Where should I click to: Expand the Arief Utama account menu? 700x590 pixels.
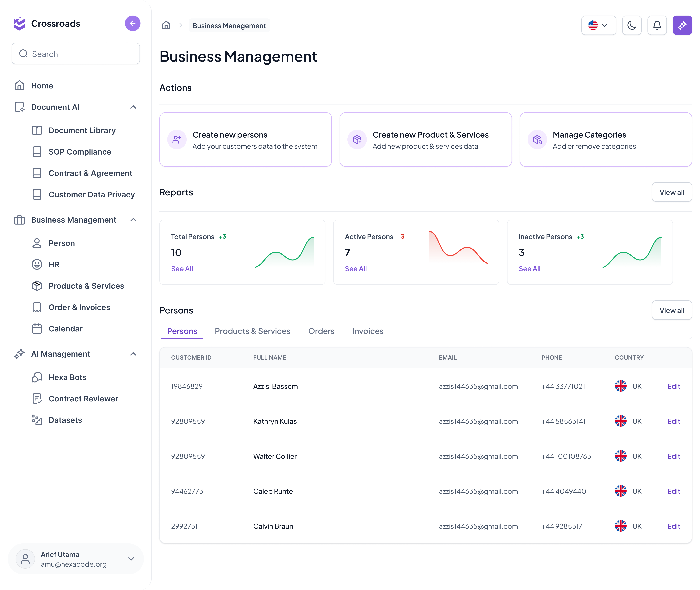click(x=131, y=559)
